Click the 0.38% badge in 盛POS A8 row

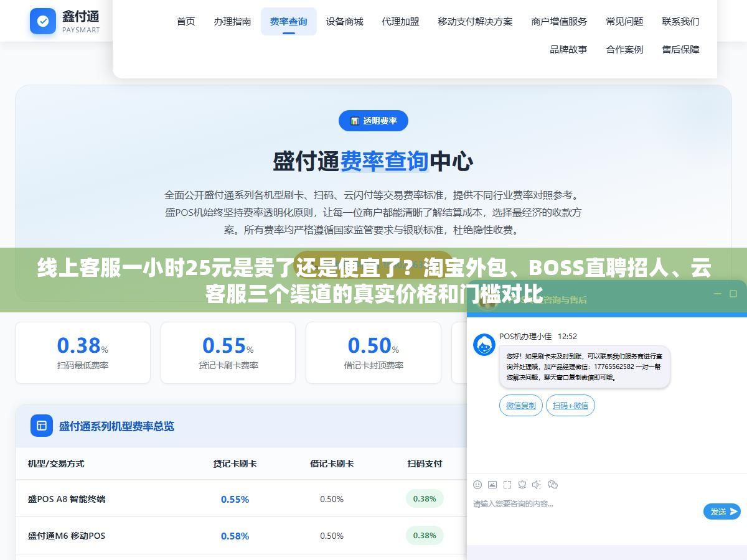(x=425, y=498)
